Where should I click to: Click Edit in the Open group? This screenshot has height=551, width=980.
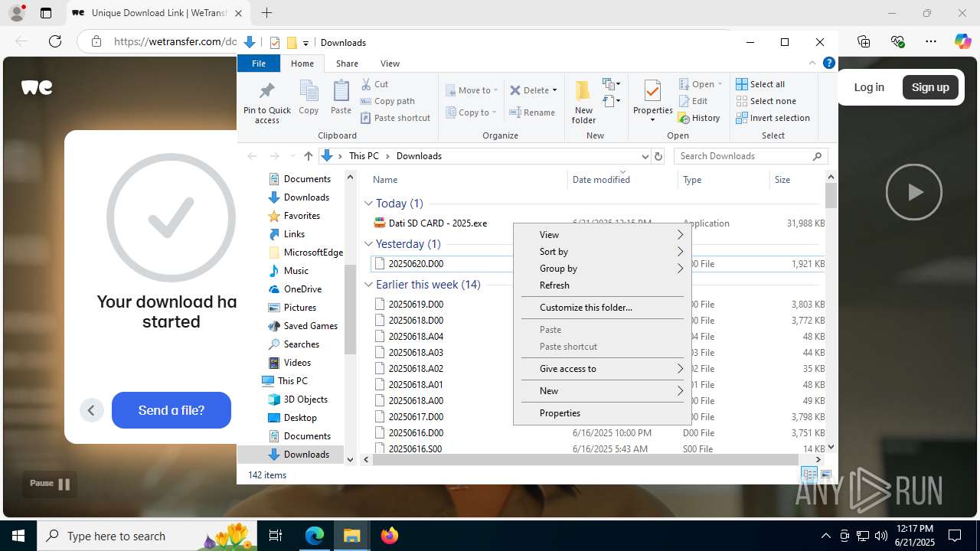[693, 101]
